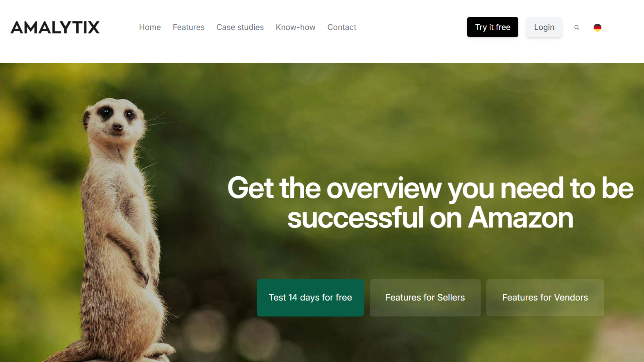The height and width of the screenshot is (362, 644).
Task: Click the word Amazon in the headline
Action: click(x=520, y=218)
